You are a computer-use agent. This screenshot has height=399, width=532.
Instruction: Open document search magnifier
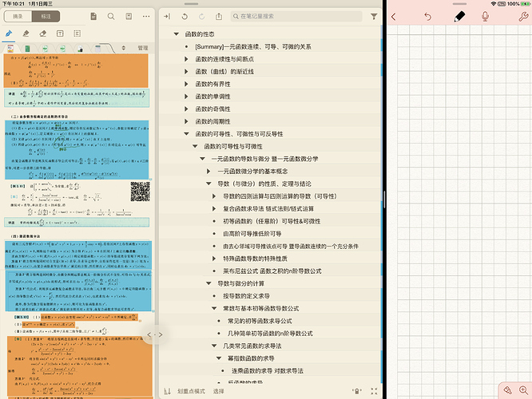[111, 16]
